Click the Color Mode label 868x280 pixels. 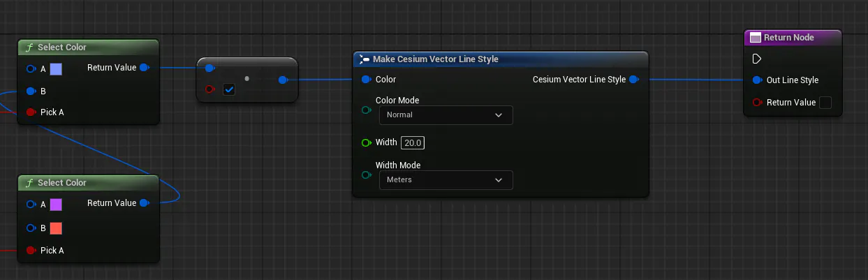pos(397,100)
